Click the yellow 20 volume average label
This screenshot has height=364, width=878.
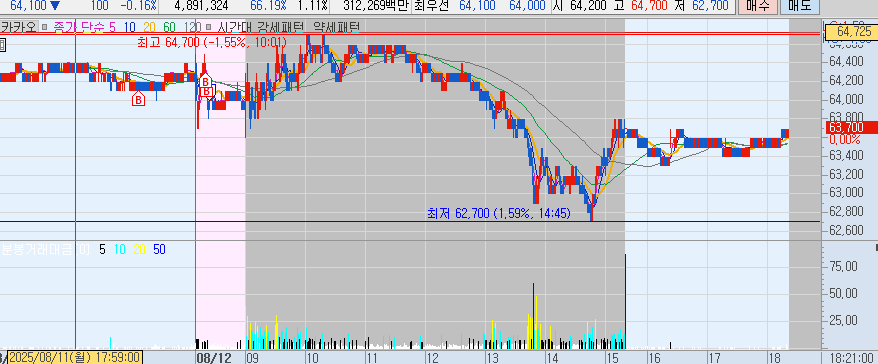tap(139, 250)
